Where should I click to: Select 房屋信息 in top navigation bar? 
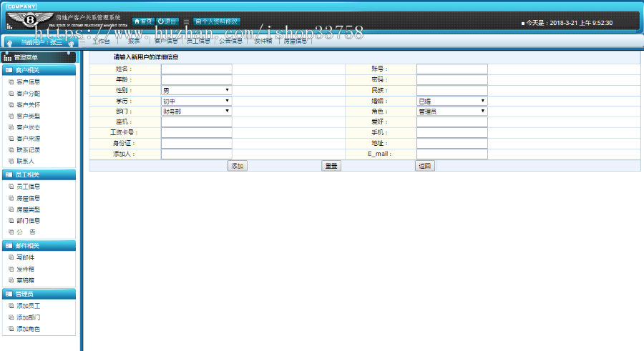pyautogui.click(x=296, y=41)
